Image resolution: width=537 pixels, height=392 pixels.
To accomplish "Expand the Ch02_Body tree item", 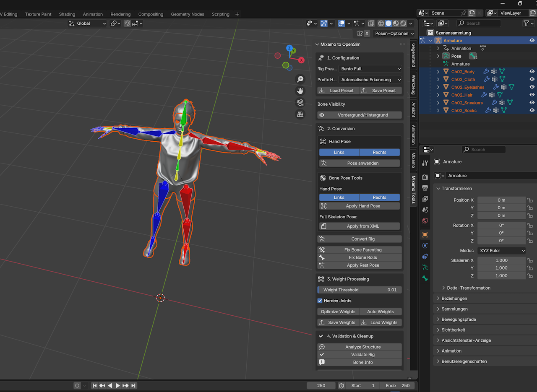I will (438, 72).
